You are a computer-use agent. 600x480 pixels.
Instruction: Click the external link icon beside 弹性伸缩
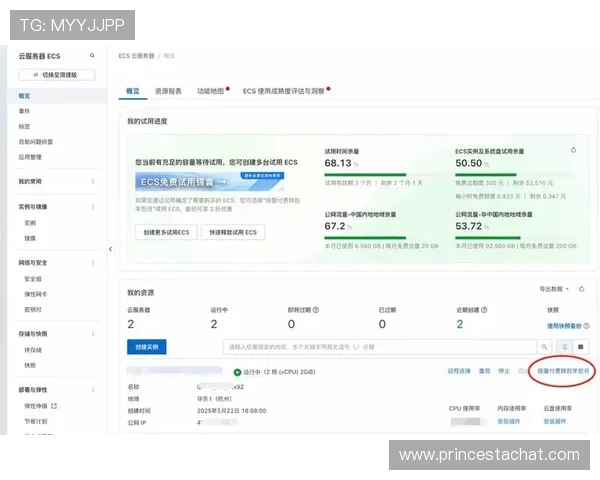click(x=54, y=406)
